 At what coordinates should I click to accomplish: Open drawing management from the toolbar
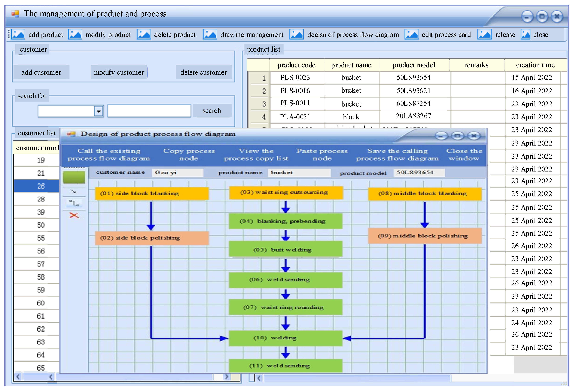[x=210, y=34]
